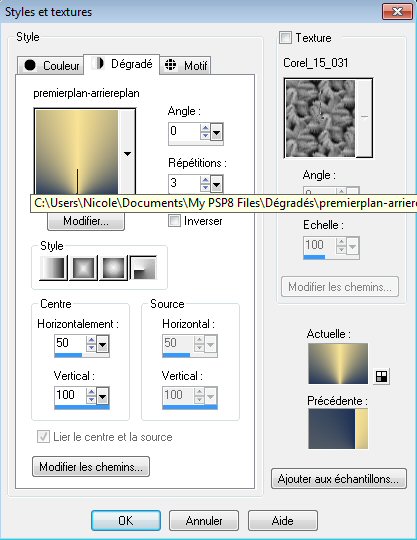Screen dimensions: 417x540
Task: Open help with the Aide button
Action: [283, 521]
